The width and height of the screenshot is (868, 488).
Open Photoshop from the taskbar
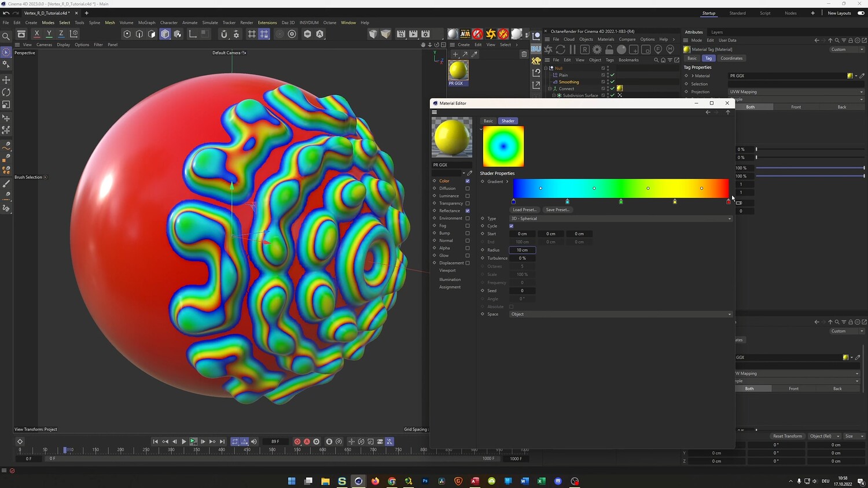[425, 481]
